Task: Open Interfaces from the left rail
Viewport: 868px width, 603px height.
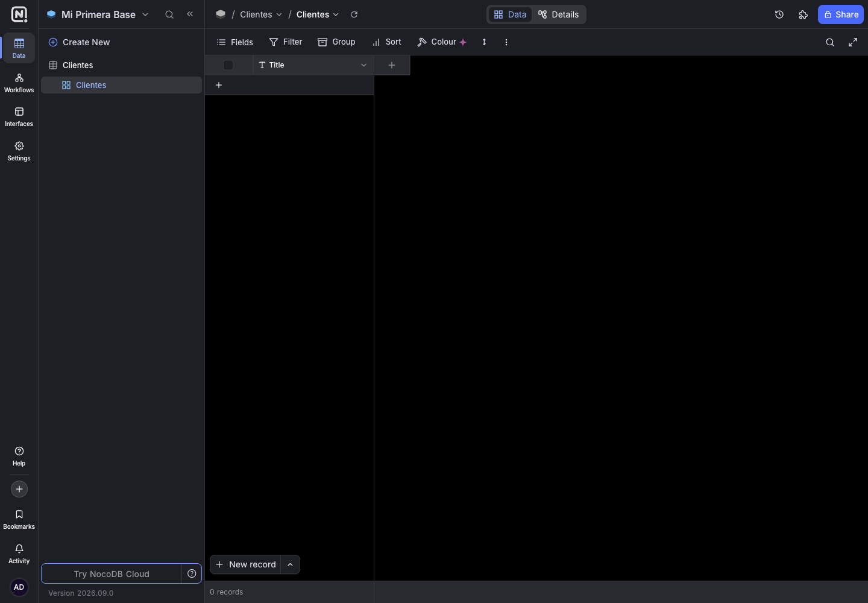Action: click(x=19, y=117)
